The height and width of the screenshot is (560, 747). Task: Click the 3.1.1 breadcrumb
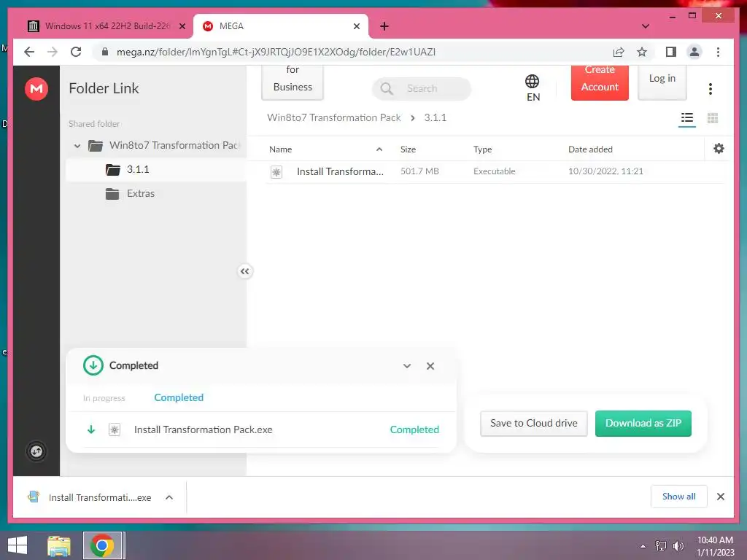pos(436,117)
